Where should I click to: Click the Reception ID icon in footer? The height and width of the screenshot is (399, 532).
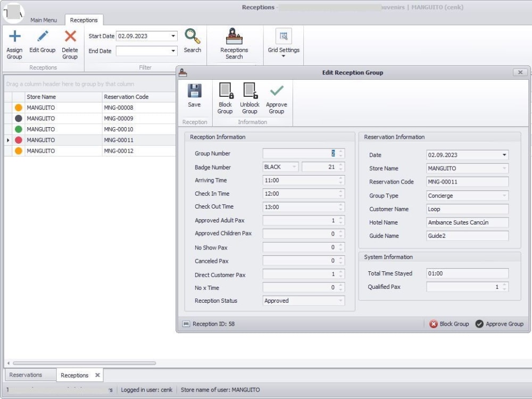tap(186, 324)
